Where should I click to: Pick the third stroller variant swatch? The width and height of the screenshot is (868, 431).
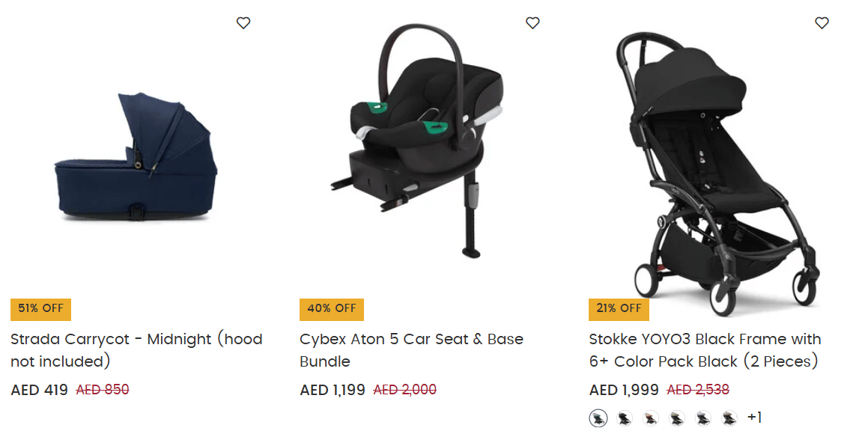click(x=651, y=418)
